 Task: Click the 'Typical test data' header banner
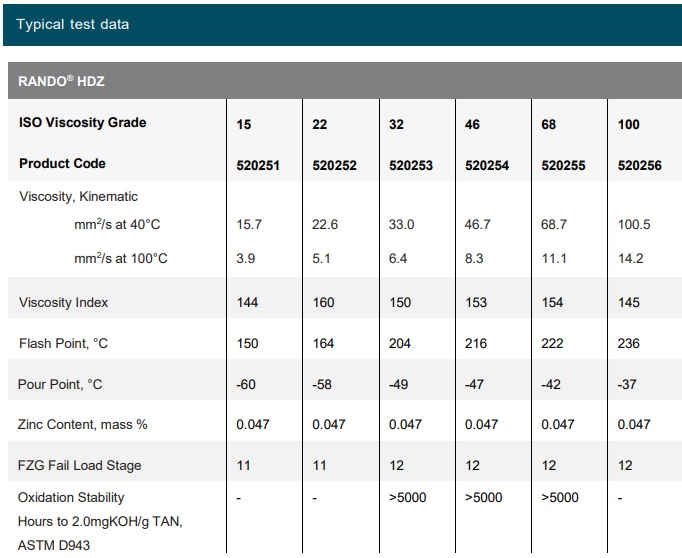point(73,24)
